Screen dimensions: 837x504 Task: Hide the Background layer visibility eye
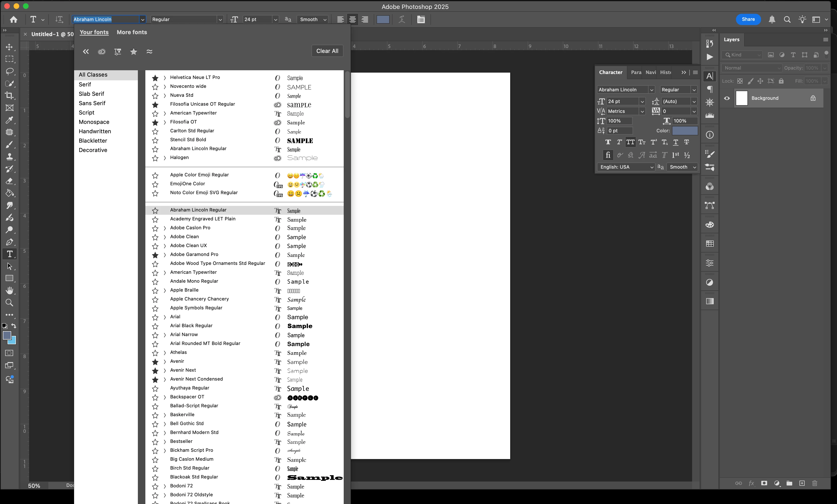(x=727, y=98)
